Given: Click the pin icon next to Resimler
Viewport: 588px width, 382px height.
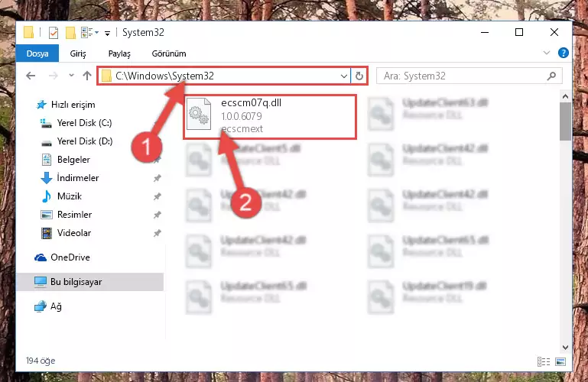Looking at the screenshot, I should pyautogui.click(x=157, y=215).
